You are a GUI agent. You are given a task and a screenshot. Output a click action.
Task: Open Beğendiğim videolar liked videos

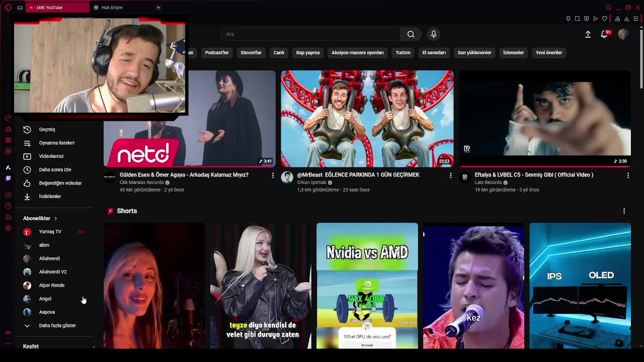coord(54,183)
